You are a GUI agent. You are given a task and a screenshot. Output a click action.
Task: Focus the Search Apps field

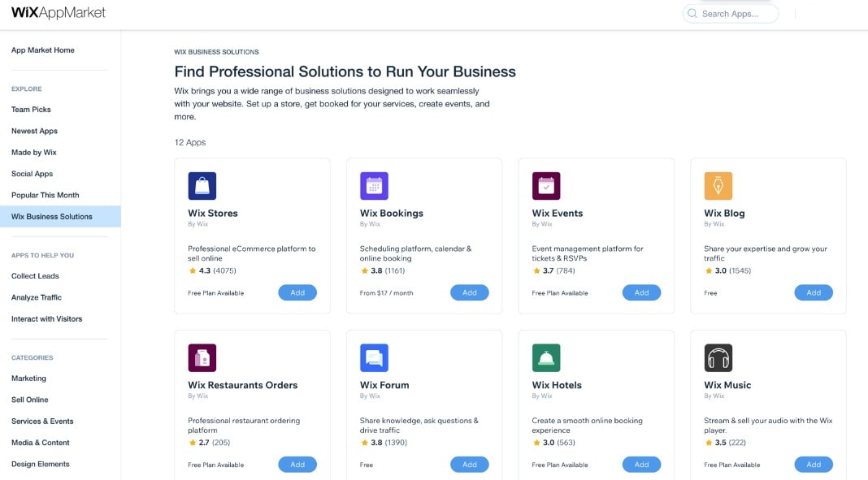[736, 14]
